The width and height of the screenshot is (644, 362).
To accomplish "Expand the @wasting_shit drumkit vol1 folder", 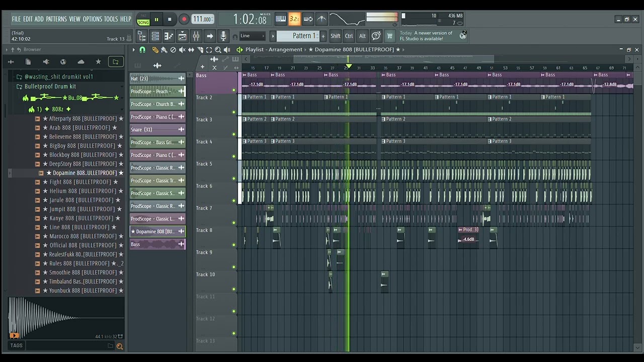I will (x=59, y=77).
